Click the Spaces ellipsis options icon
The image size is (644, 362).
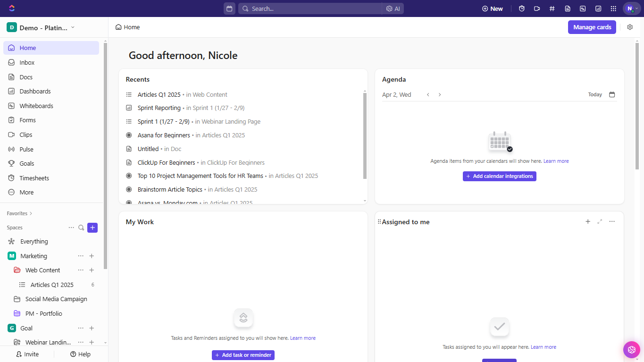(x=71, y=227)
